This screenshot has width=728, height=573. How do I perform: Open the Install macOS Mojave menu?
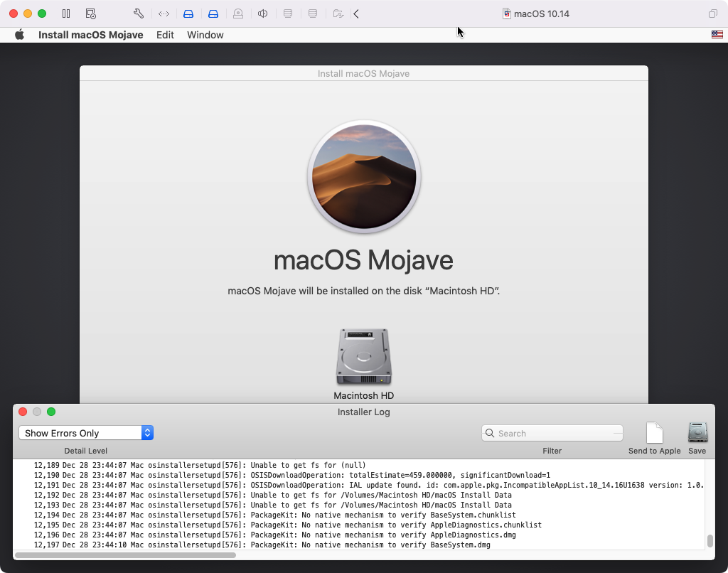pos(90,35)
